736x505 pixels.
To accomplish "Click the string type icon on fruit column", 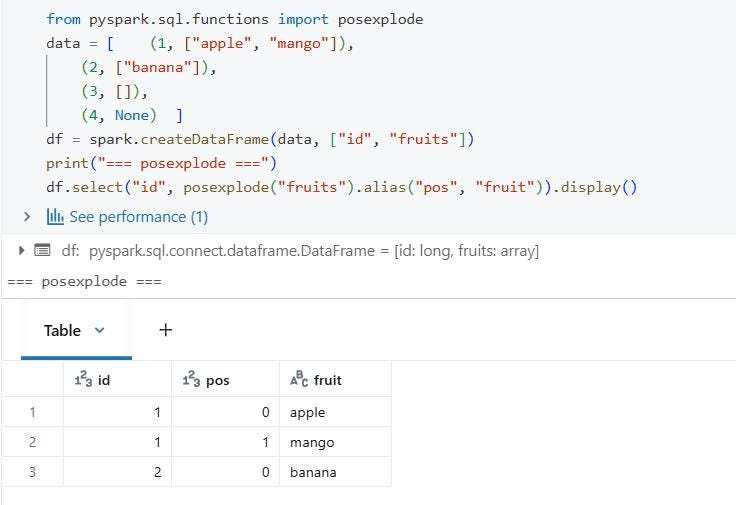I will coord(299,379).
